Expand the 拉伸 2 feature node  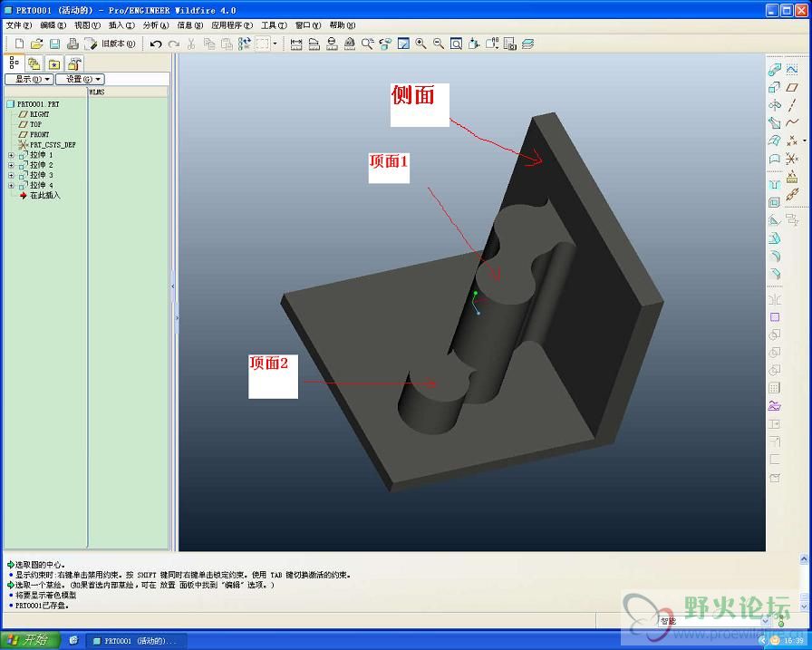point(11,165)
